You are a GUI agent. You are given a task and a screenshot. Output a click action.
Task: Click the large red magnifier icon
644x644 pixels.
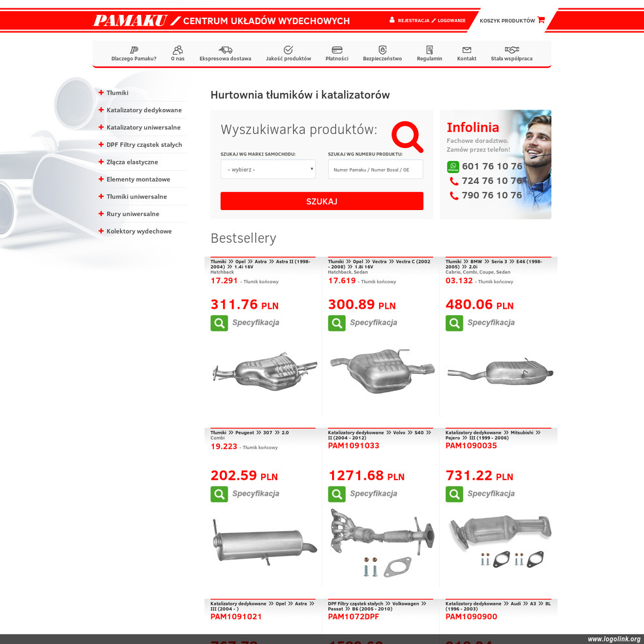(x=407, y=136)
